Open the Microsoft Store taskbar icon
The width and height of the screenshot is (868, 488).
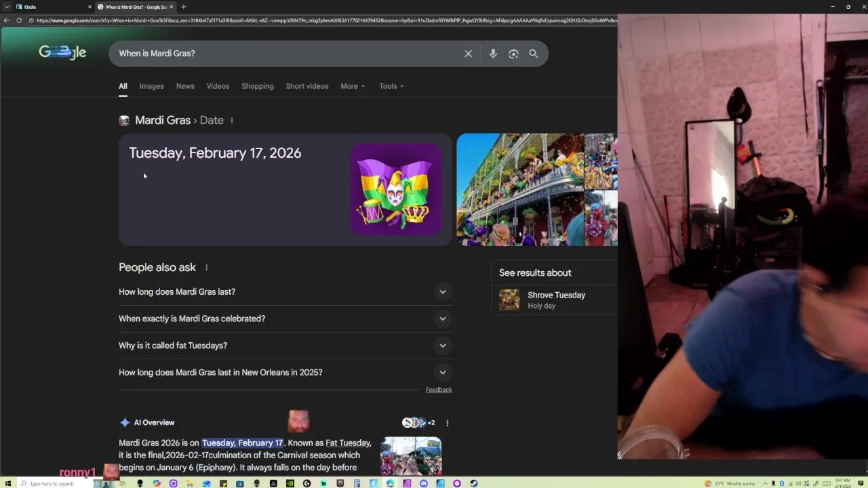[239, 483]
